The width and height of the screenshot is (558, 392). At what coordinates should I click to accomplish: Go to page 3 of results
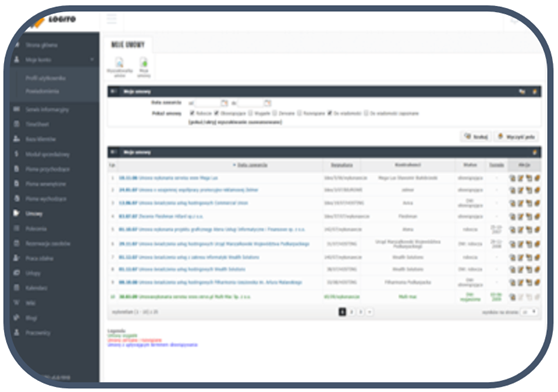coord(360,312)
